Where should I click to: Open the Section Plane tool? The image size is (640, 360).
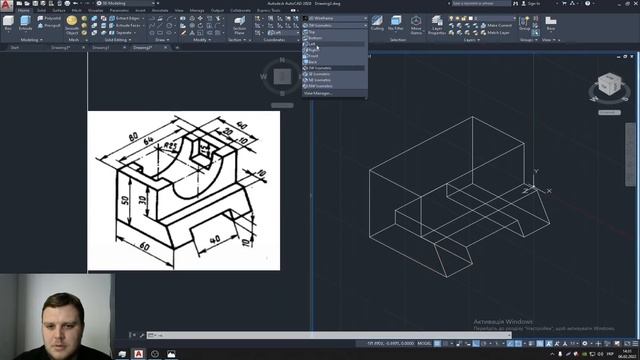click(240, 25)
